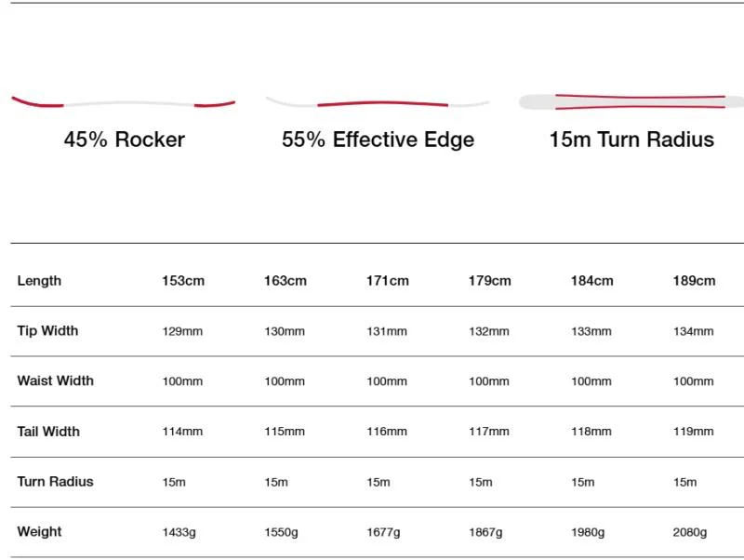The height and width of the screenshot is (560, 744).
Task: Click the 153cm length column header
Action: pyautogui.click(x=183, y=281)
